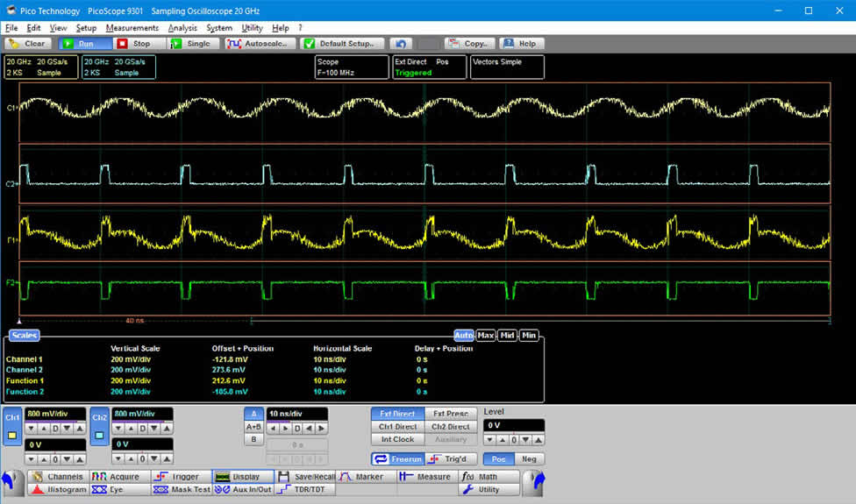This screenshot has height=504, width=856.
Task: Click the Vectors Simple display status box
Action: point(507,67)
